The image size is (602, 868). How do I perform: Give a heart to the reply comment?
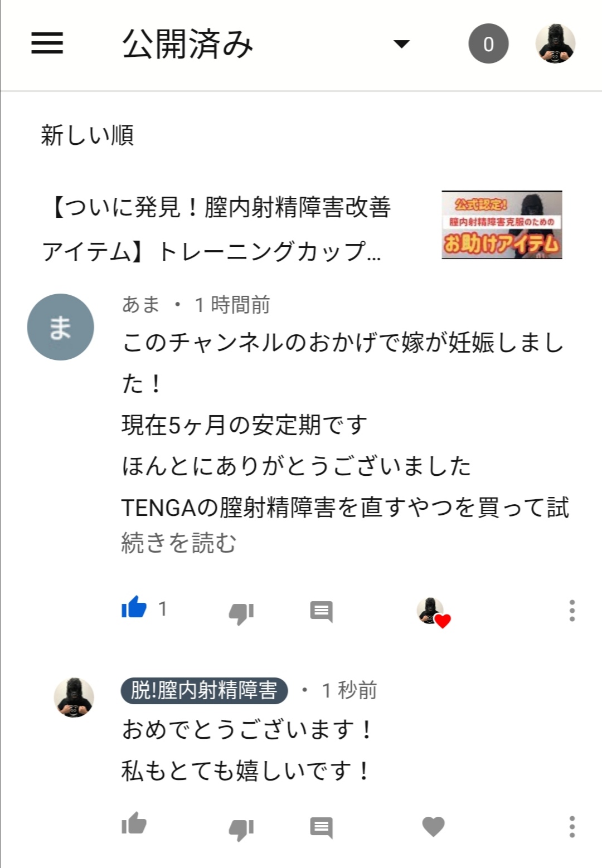[x=433, y=827]
